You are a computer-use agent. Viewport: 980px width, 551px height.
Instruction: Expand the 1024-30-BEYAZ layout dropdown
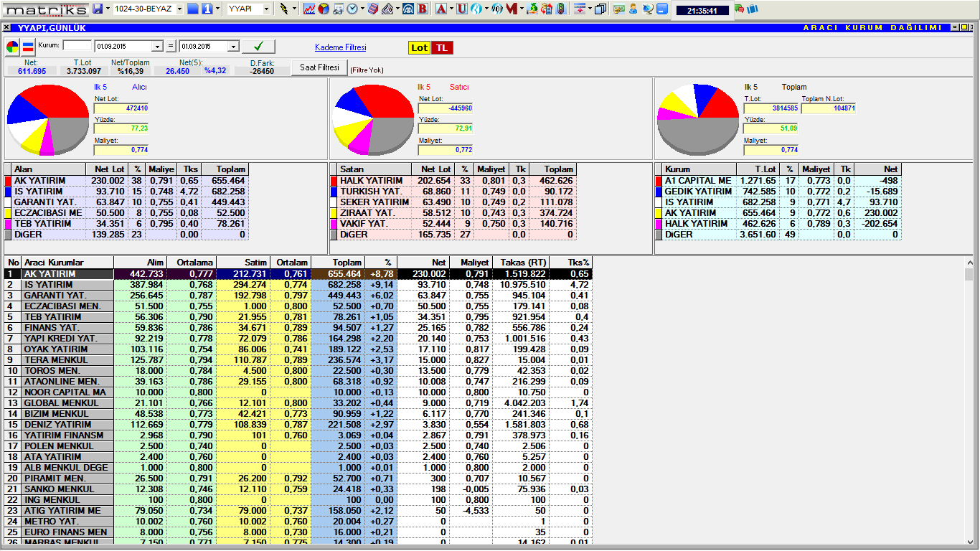(179, 9)
